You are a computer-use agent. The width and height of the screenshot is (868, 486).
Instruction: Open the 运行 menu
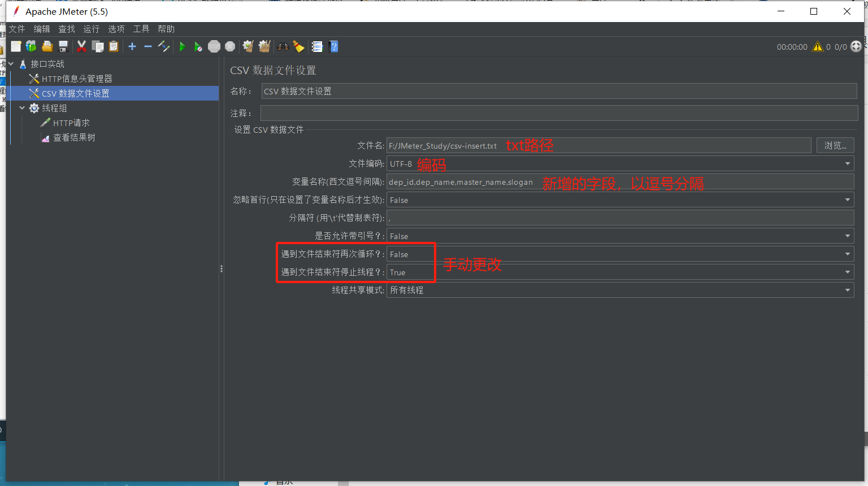[92, 29]
